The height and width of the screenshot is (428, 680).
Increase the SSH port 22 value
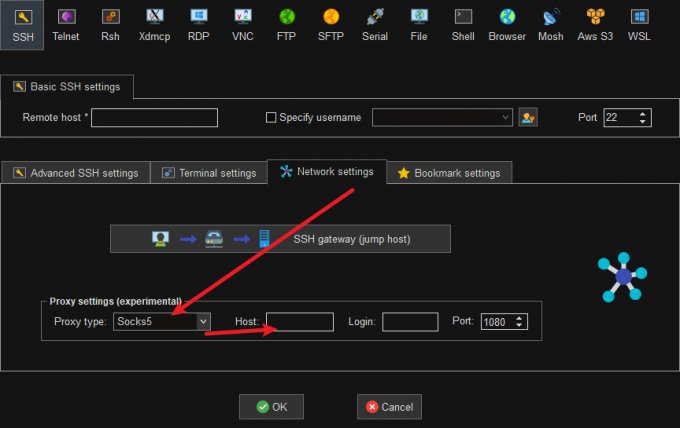(643, 114)
